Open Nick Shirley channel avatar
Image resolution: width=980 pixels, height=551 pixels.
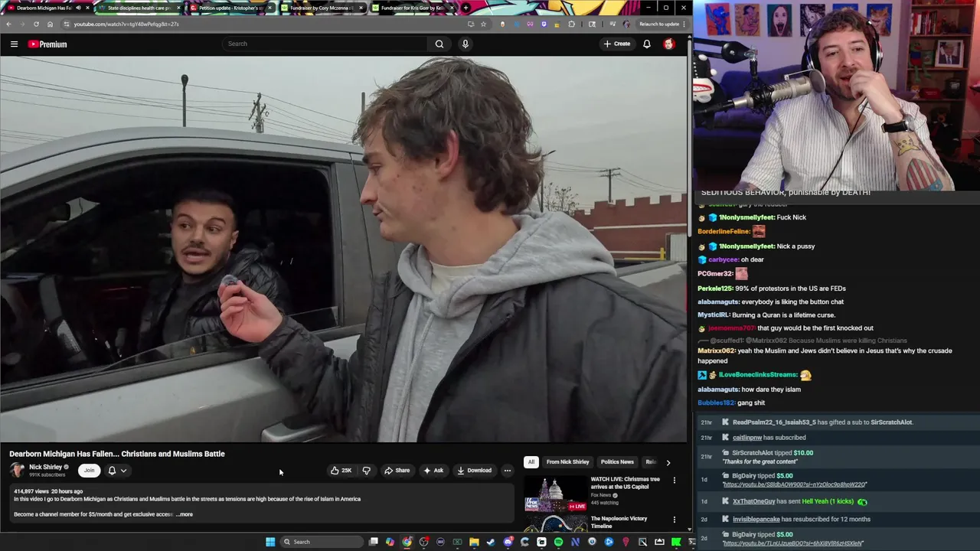(17, 471)
